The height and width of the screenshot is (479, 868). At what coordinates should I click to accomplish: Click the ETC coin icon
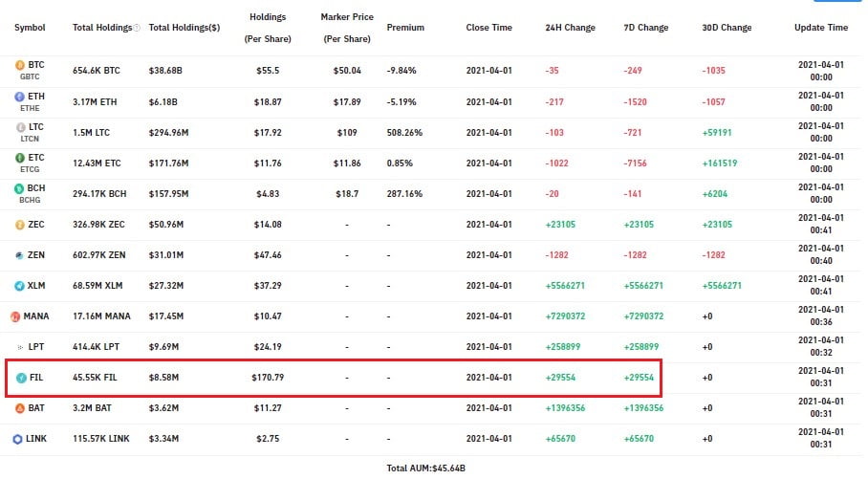pyautogui.click(x=20, y=158)
